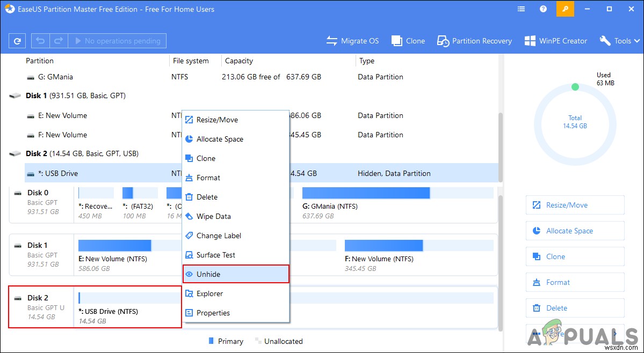Open Properties from context menu
Viewport: 644px width, 353px height.
(236, 313)
